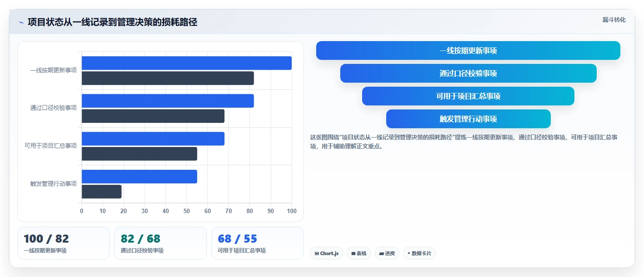Click the chart axis label 触发管理行动事项
Image resolution: width=644 pixels, height=277 pixels.
(54, 184)
